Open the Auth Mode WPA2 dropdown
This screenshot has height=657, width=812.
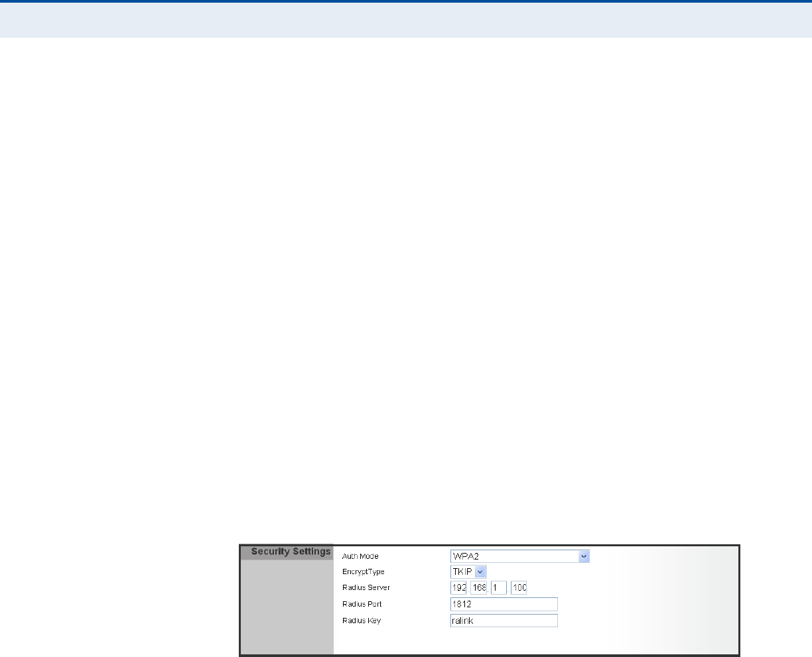(520, 556)
